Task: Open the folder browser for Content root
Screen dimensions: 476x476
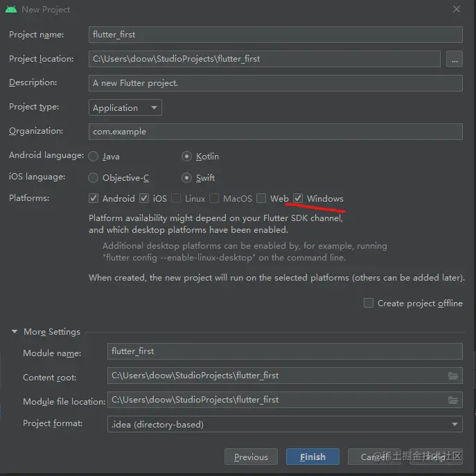Action: coord(453,376)
